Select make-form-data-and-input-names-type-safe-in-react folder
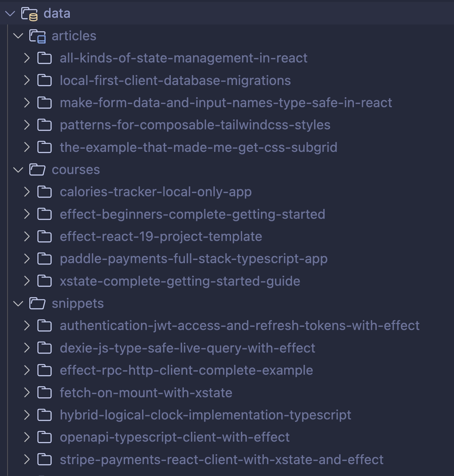Image resolution: width=454 pixels, height=476 pixels. [x=226, y=103]
